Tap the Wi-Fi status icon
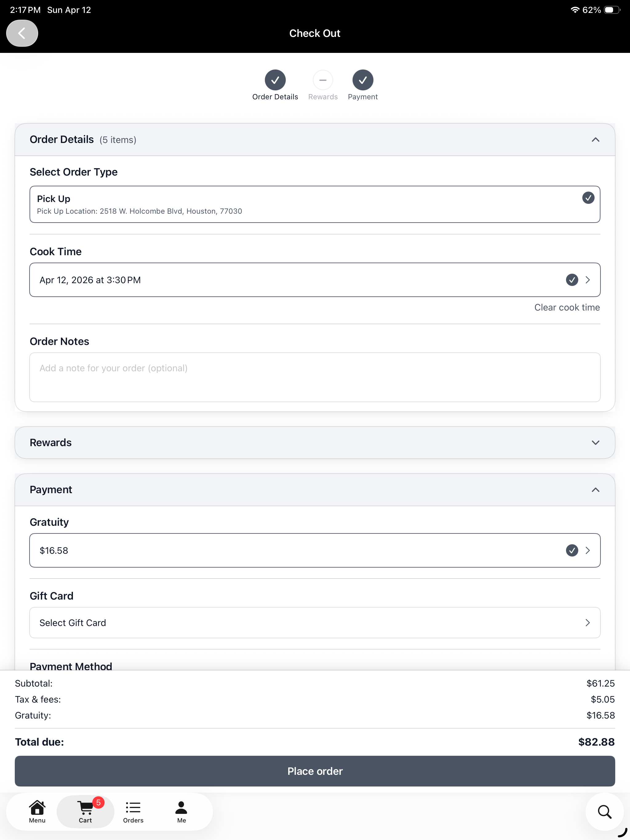 [575, 10]
